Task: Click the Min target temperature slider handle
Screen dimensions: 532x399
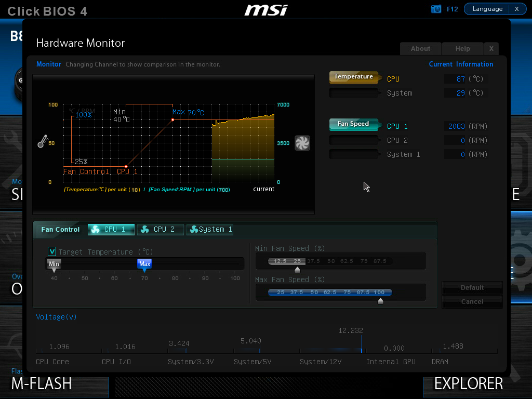Action: coord(54,265)
